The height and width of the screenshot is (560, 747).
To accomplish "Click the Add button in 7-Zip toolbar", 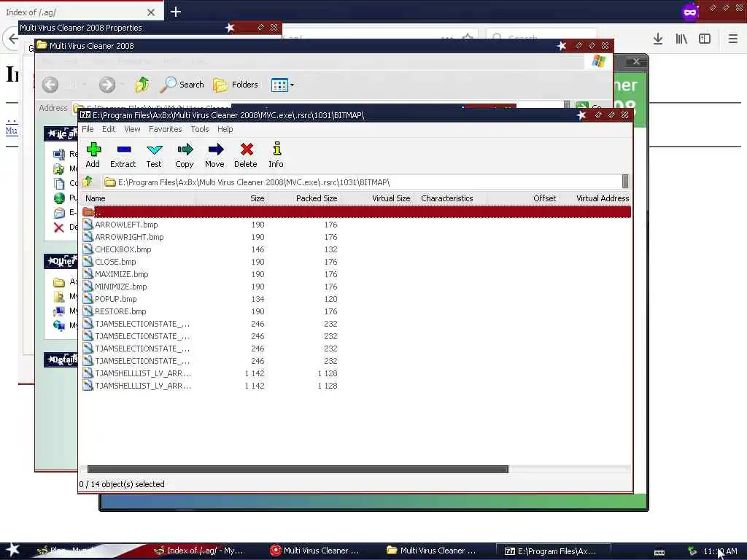I will pos(93,155).
